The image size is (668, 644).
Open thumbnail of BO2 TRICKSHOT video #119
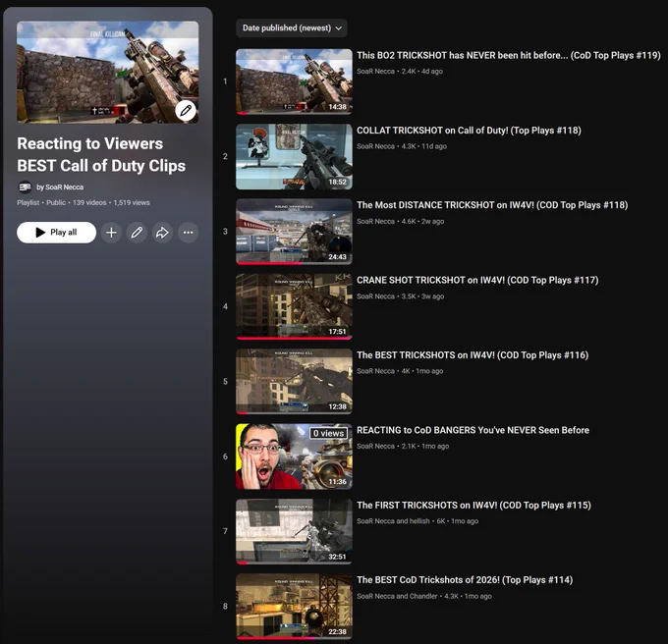(x=294, y=81)
